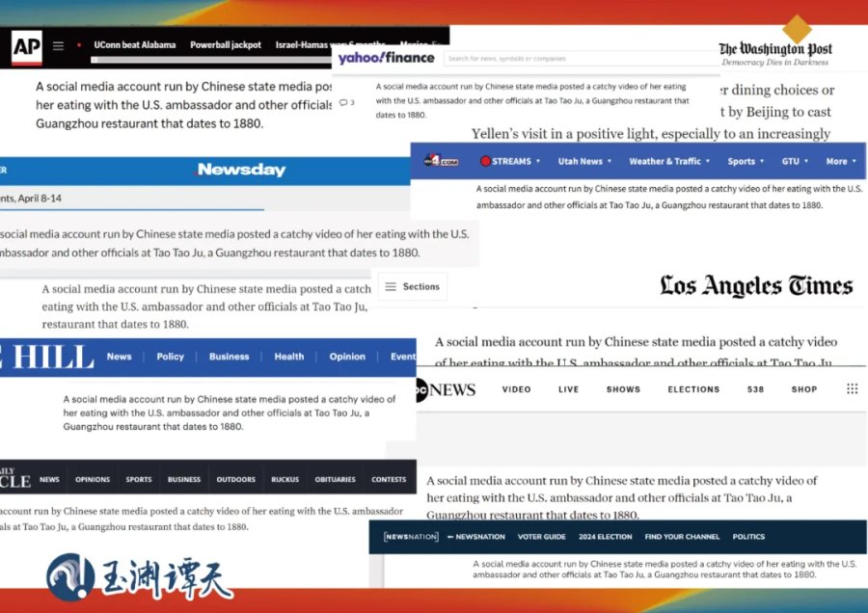868x613 pixels.
Task: Click the Washington Post masthead logo
Action: pyautogui.click(x=775, y=49)
